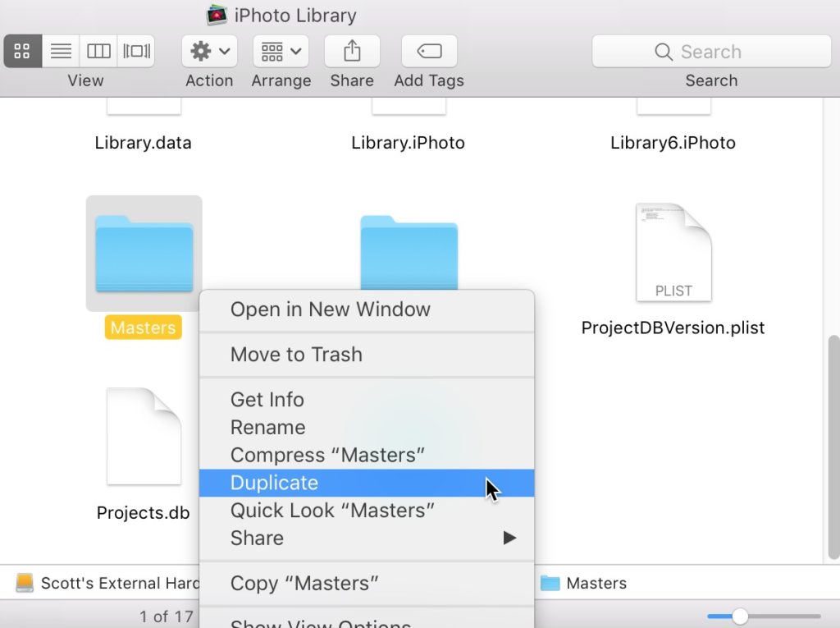
Task: Switch to column view mode
Action: tap(98, 51)
